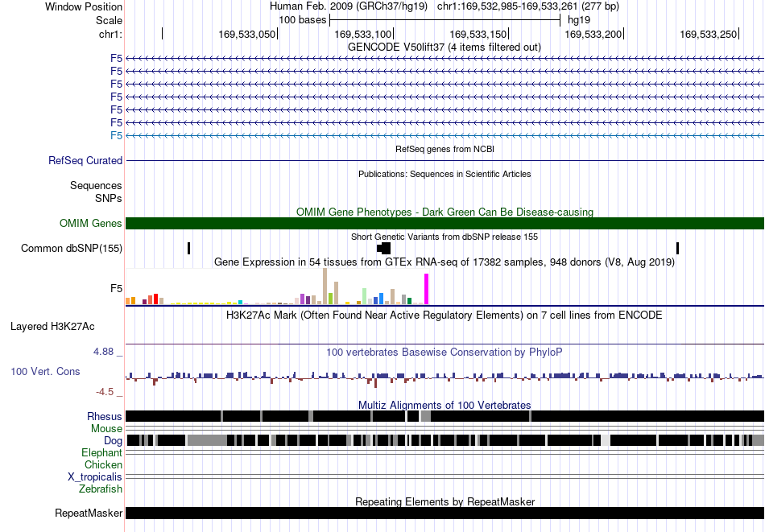Image resolution: width=765 pixels, height=532 pixels.
Task: Click the RepeatMasker track label
Action: click(x=89, y=513)
